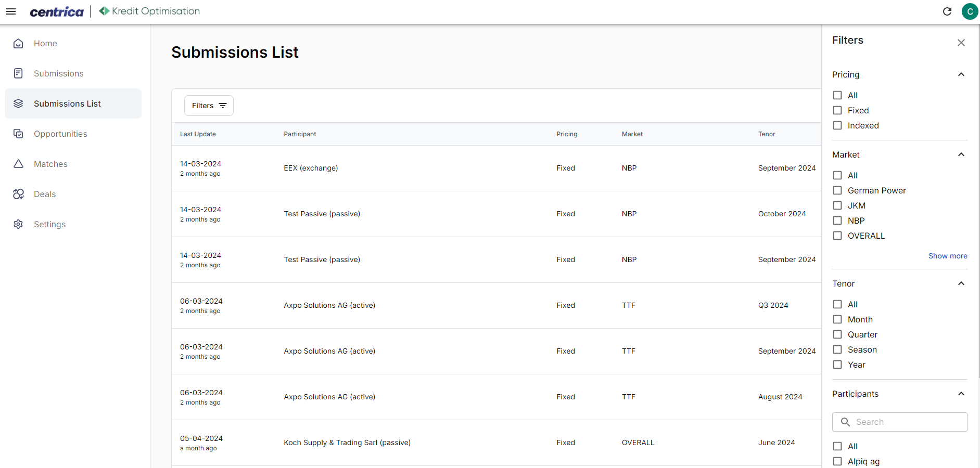Click the Filters button above table
The image size is (980, 468).
(x=209, y=106)
